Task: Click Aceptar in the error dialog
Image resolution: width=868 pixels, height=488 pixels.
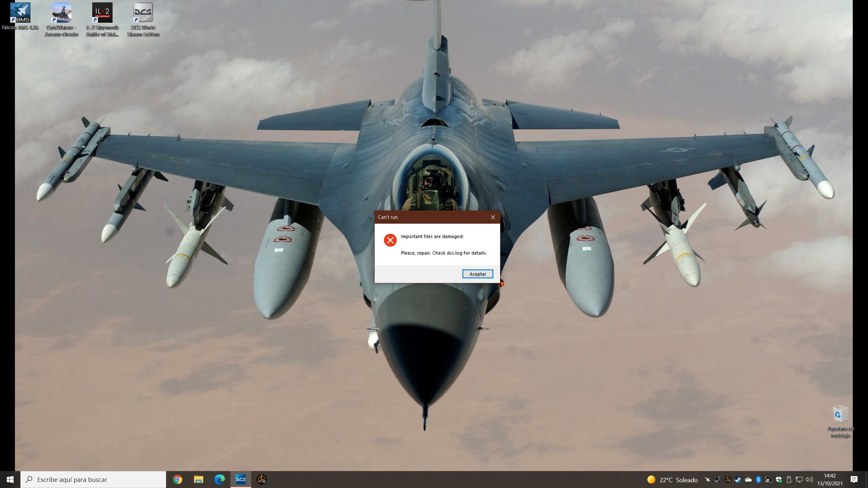Action: pyautogui.click(x=477, y=274)
